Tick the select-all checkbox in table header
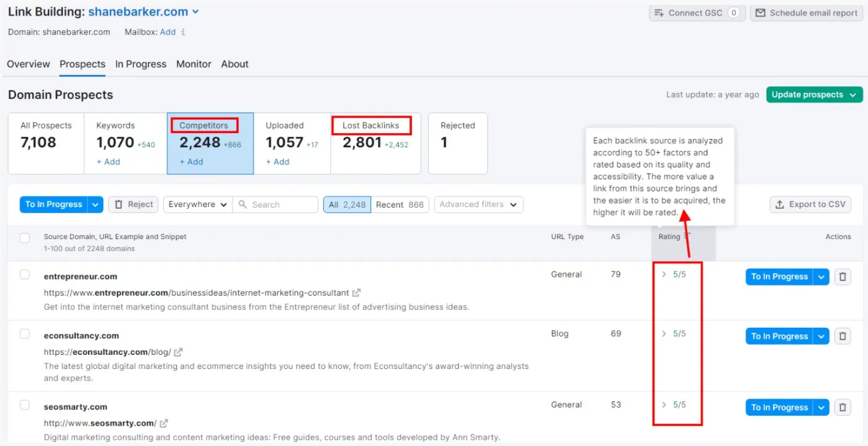868x446 pixels. coord(25,238)
